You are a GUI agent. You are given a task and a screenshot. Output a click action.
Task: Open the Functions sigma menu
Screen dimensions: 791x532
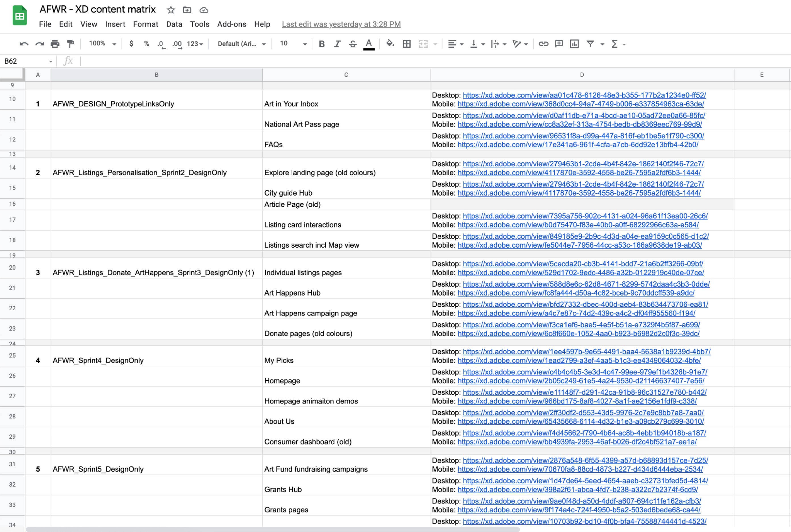coord(618,44)
